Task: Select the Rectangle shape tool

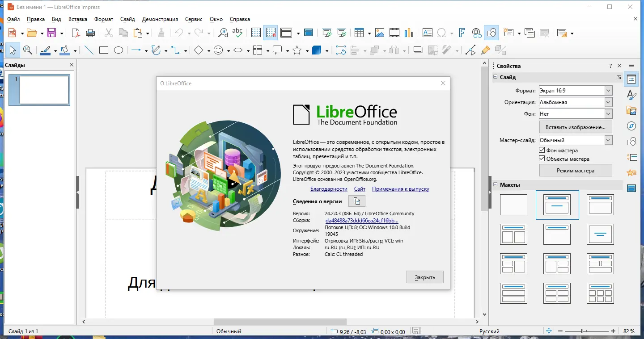Action: pos(104,50)
